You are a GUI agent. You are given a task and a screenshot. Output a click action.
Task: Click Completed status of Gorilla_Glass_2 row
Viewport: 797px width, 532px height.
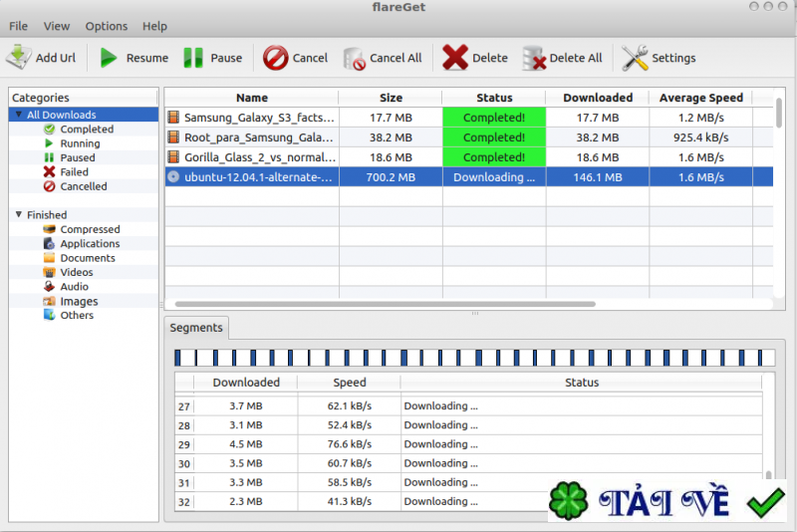click(x=494, y=157)
